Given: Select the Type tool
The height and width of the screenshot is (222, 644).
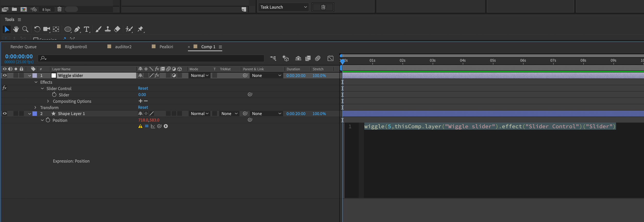Looking at the screenshot, I should 87,29.
